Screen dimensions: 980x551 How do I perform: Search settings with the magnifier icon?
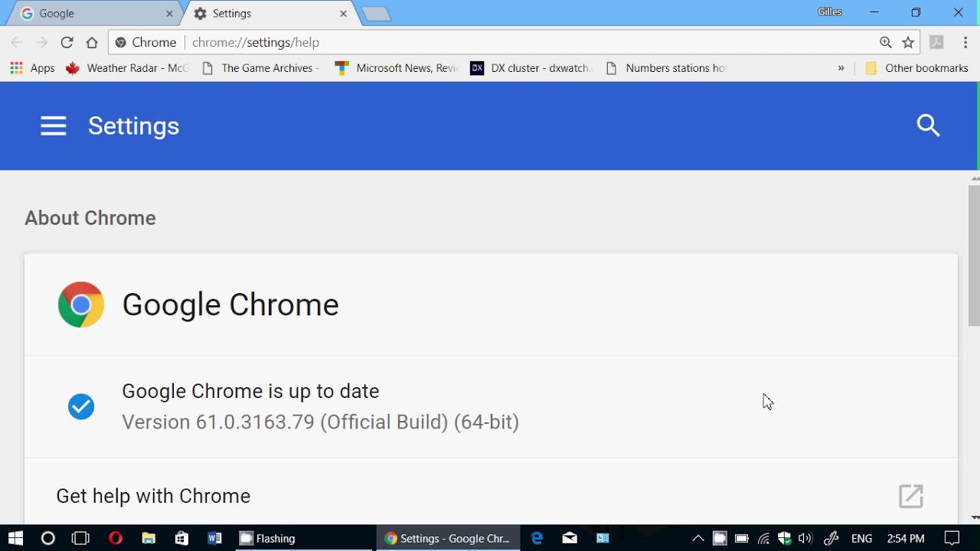tap(928, 126)
